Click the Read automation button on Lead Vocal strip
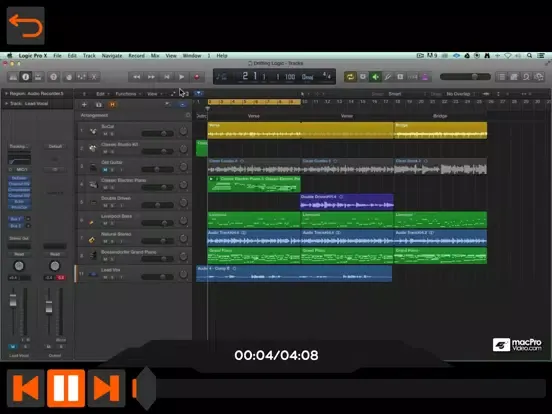This screenshot has height=414, width=552. click(19, 254)
